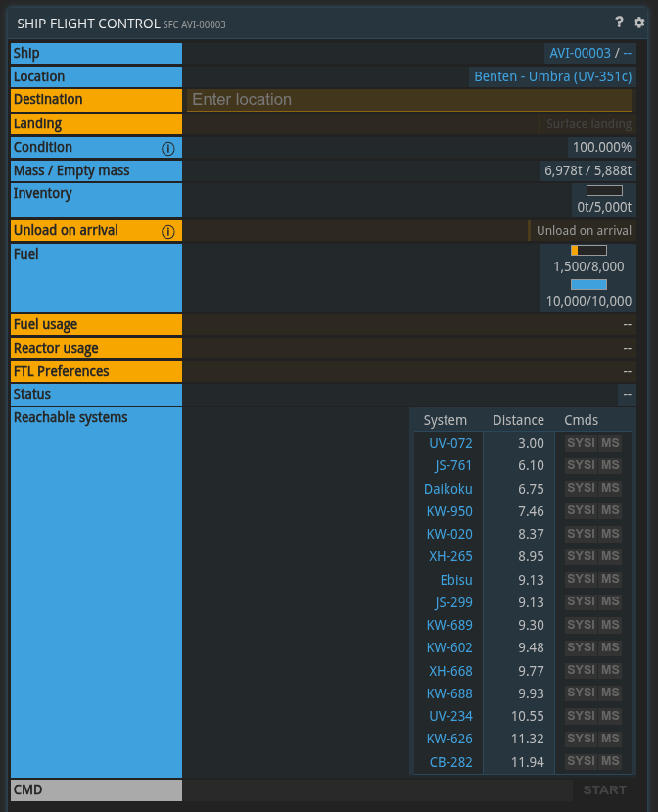Click the inventory capacity bar

(604, 191)
